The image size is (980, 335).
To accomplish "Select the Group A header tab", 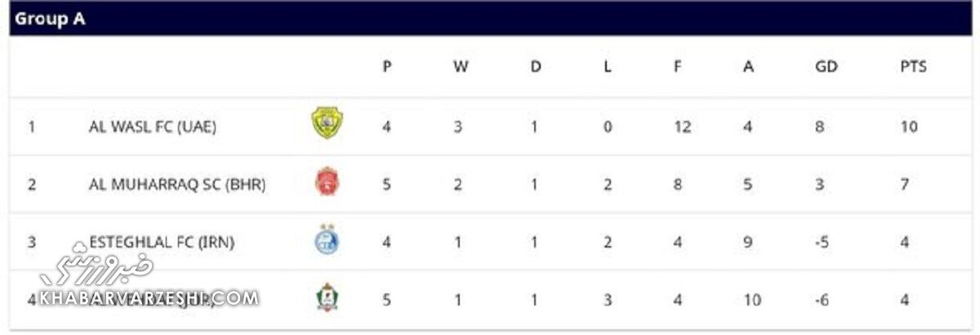I will pyautogui.click(x=50, y=20).
